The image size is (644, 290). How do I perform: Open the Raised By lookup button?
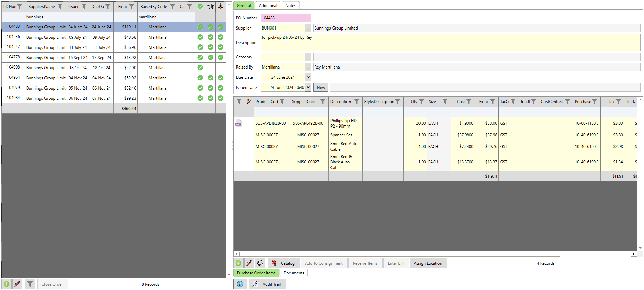click(308, 67)
